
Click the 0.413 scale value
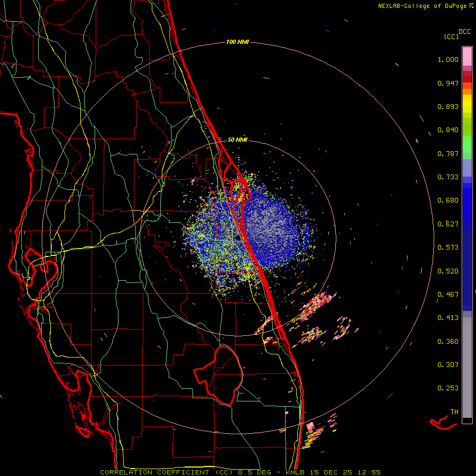click(448, 318)
